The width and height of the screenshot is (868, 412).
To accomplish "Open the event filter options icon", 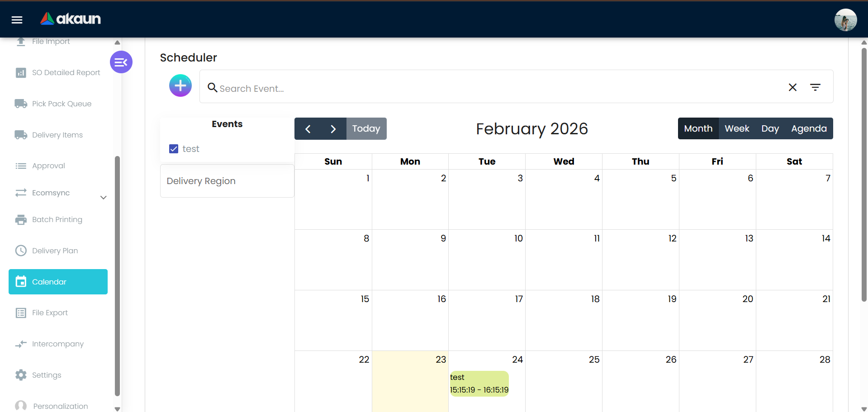I will [815, 87].
